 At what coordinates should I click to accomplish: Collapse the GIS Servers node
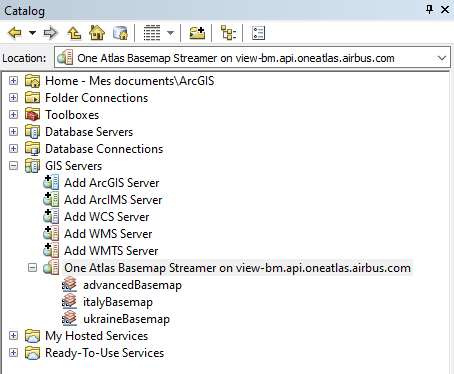[13, 166]
